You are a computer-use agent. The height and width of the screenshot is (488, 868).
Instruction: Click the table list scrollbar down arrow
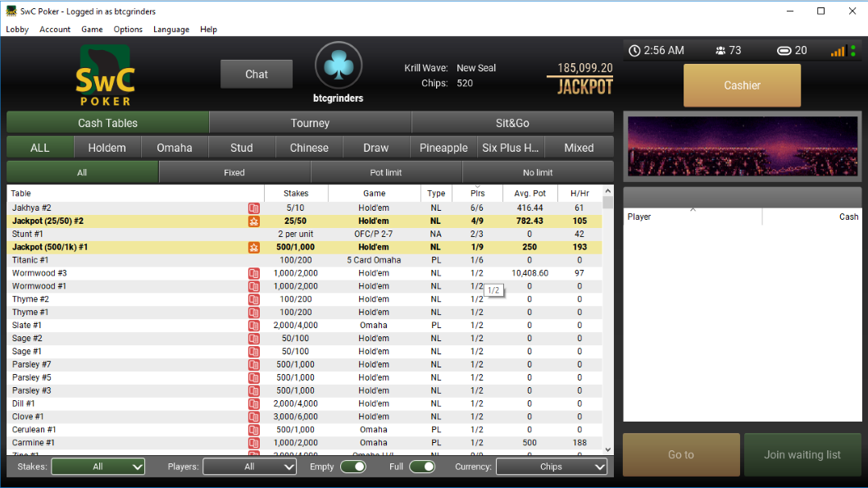[x=608, y=449]
